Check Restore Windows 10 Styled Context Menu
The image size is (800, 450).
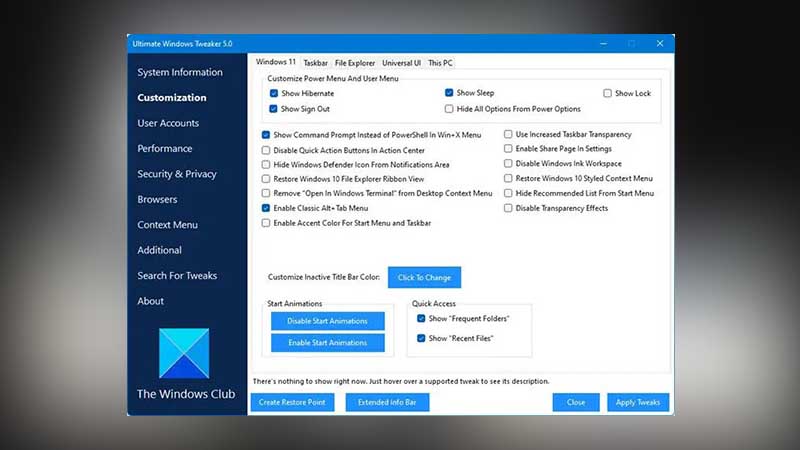(x=508, y=178)
